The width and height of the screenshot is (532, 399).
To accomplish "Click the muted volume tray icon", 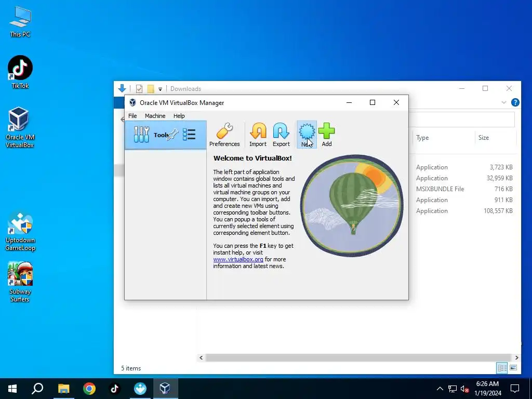I will [x=465, y=389].
